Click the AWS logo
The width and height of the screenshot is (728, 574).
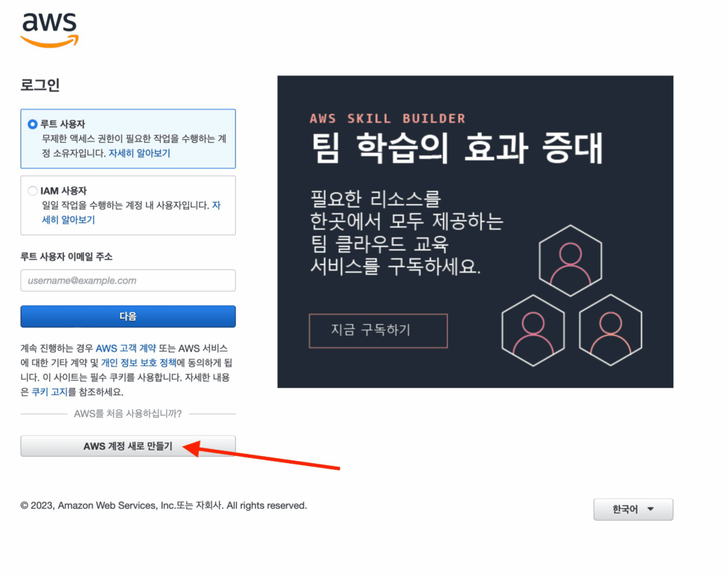point(49,28)
